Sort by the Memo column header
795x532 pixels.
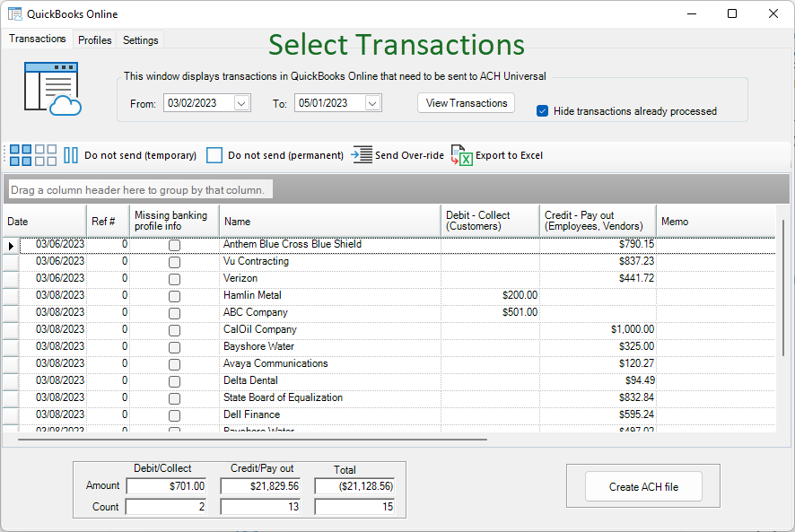click(716, 221)
